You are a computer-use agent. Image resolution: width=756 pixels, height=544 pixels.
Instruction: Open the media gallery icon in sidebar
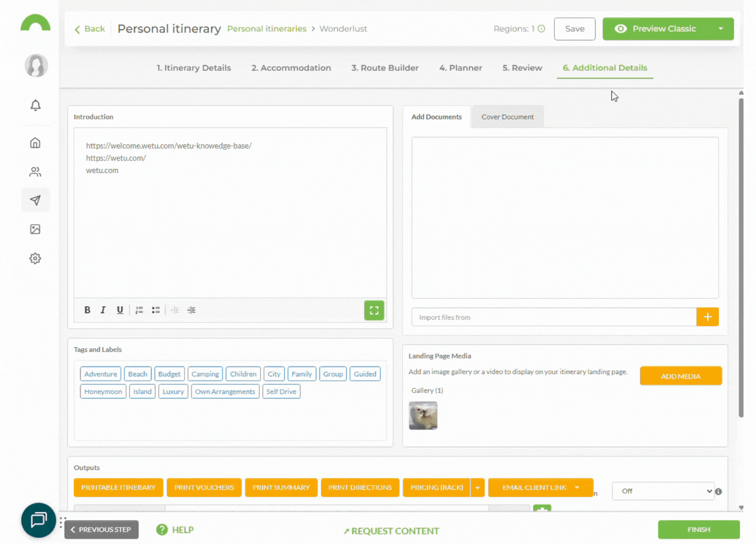(x=35, y=230)
